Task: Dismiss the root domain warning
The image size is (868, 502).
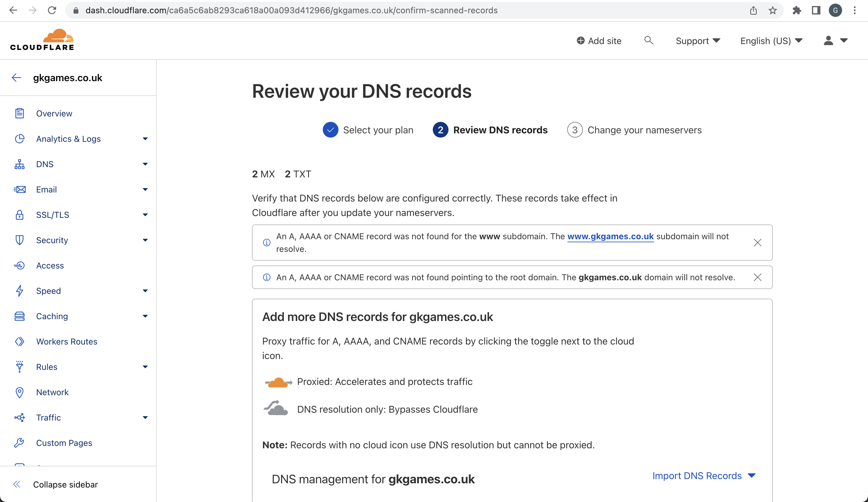Action: [x=757, y=277]
